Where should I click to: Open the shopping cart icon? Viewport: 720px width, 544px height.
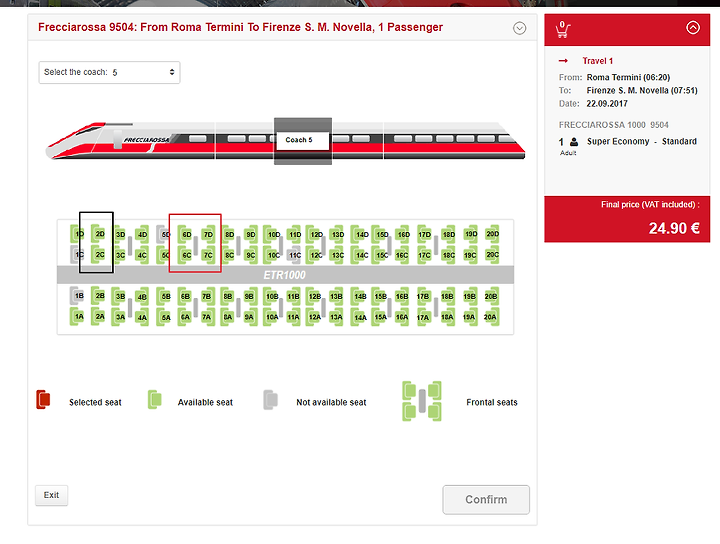562,29
